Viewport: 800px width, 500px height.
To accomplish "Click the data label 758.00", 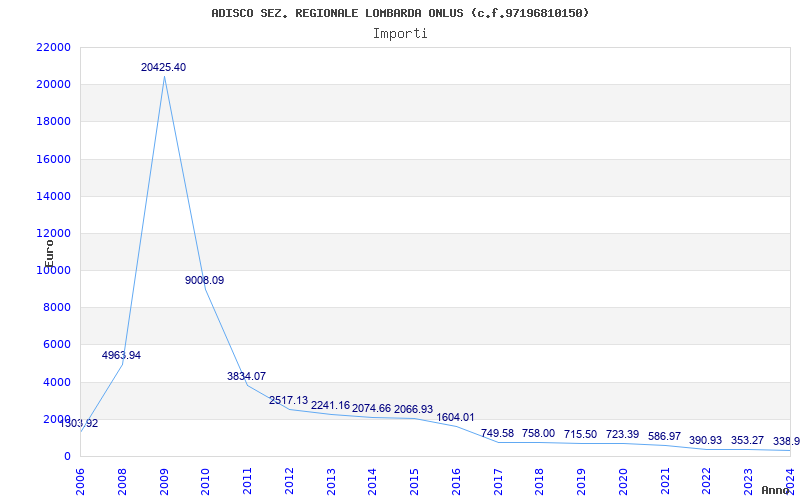I will click(538, 433).
